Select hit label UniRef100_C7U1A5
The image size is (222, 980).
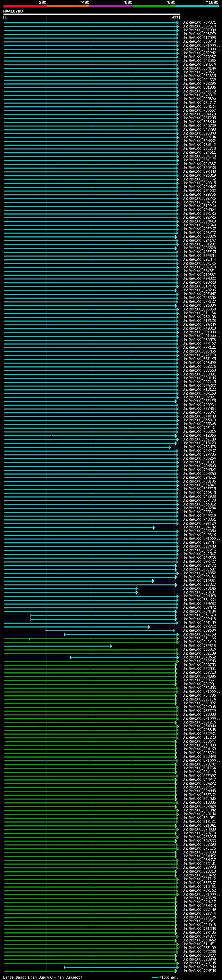click(x=199, y=588)
